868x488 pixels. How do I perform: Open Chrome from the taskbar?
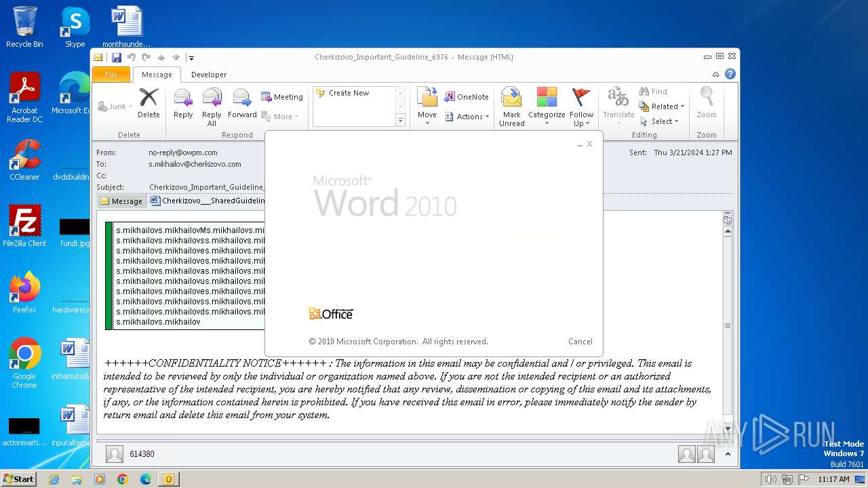[x=122, y=479]
